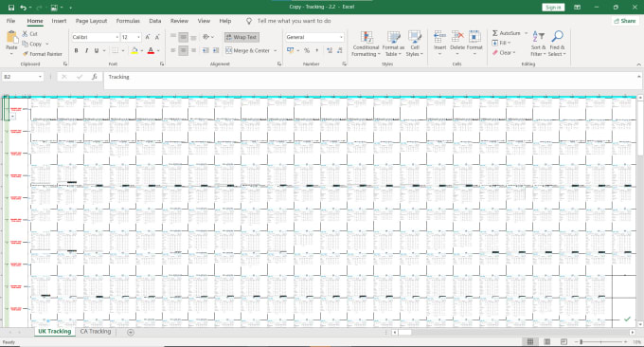644x347 pixels.
Task: Click the Undo arrow icon
Action: pos(24,8)
